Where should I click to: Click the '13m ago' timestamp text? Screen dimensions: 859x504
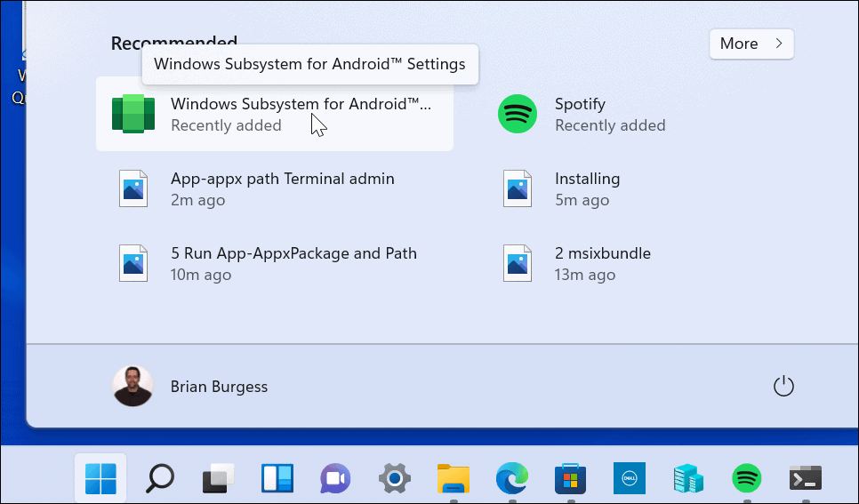[x=585, y=275]
